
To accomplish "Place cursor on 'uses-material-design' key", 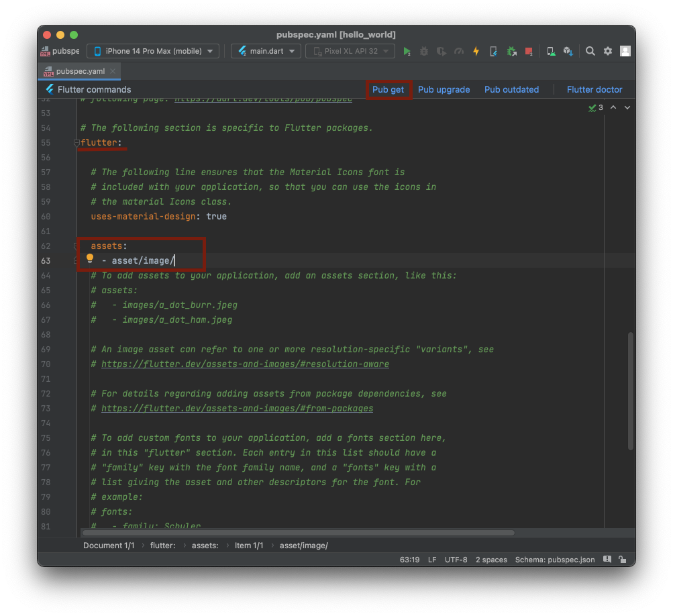I will [143, 216].
